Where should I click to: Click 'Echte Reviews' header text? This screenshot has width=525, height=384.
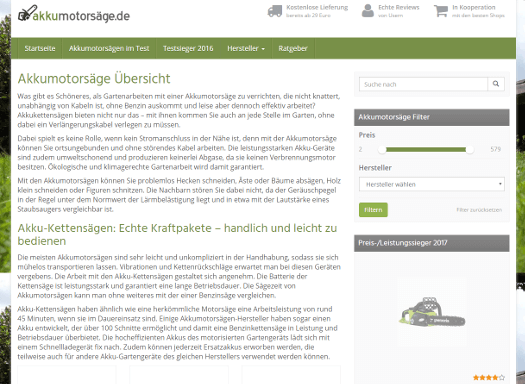click(x=399, y=7)
